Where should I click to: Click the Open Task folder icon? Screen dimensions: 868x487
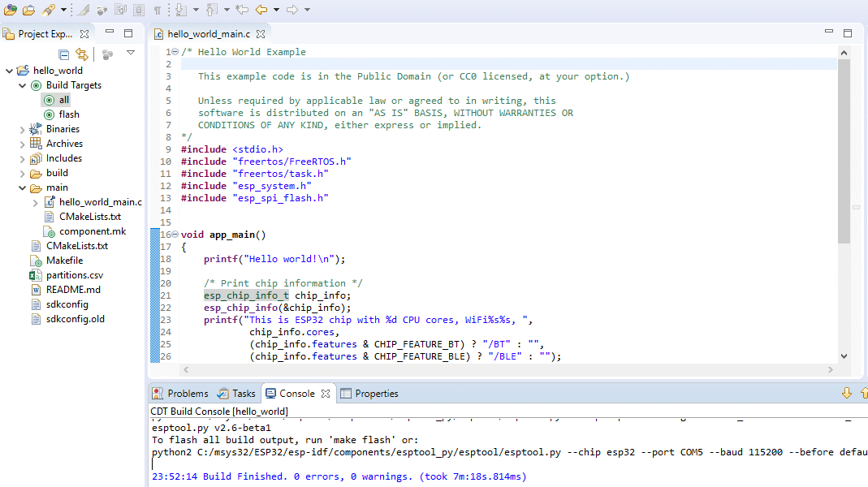(x=28, y=10)
